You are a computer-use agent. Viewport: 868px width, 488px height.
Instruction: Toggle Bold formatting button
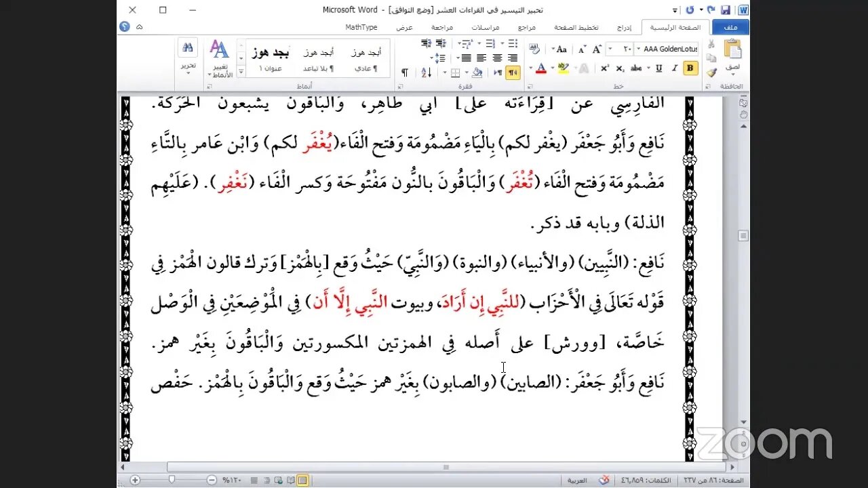pyautogui.click(x=690, y=68)
